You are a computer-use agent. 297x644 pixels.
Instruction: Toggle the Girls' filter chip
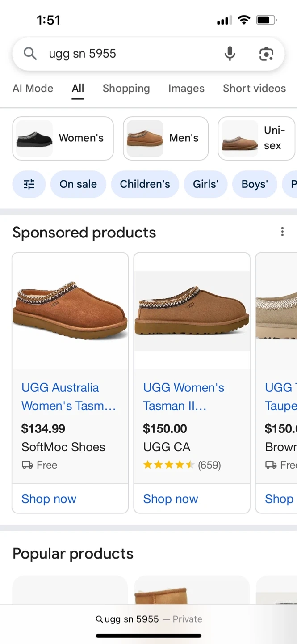pyautogui.click(x=205, y=184)
